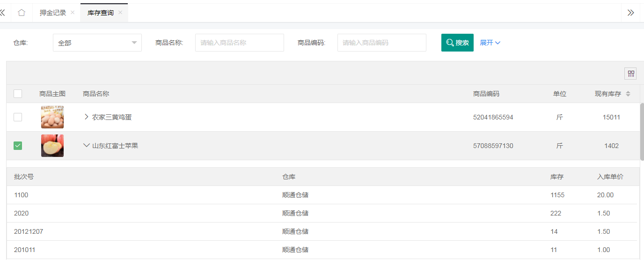Sort by 现有库存 column arrows

coord(628,94)
